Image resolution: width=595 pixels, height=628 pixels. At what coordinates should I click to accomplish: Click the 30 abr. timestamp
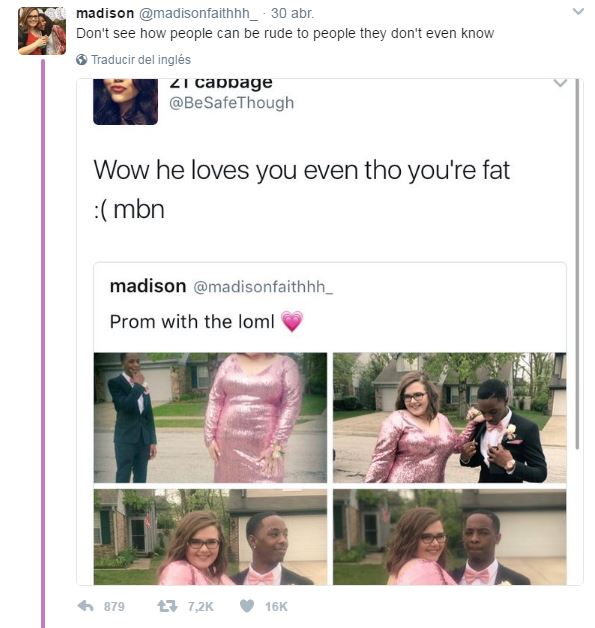coord(292,13)
